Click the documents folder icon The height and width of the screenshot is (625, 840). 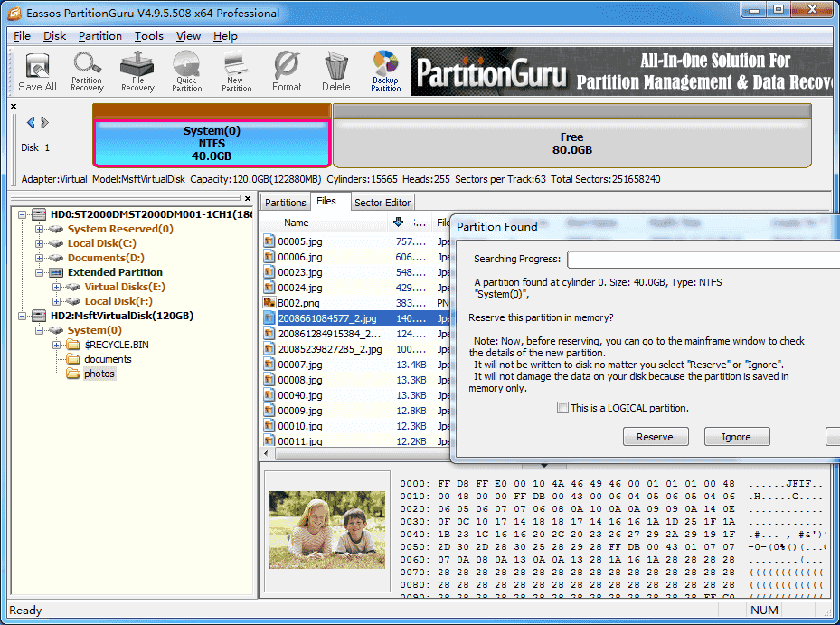point(73,358)
